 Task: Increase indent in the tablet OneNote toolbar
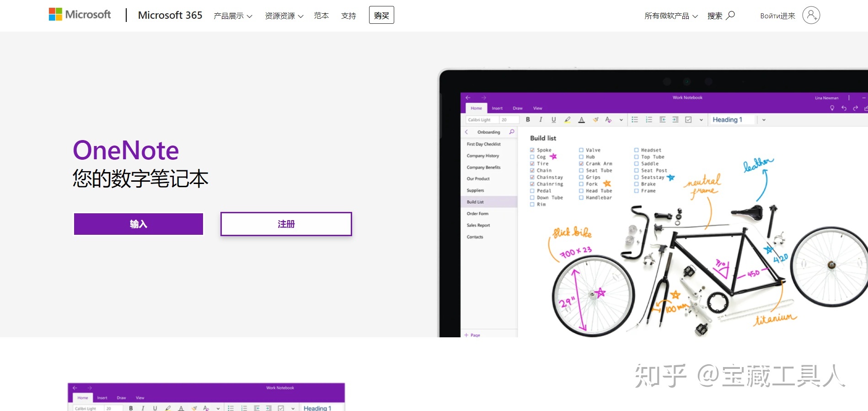click(x=675, y=119)
